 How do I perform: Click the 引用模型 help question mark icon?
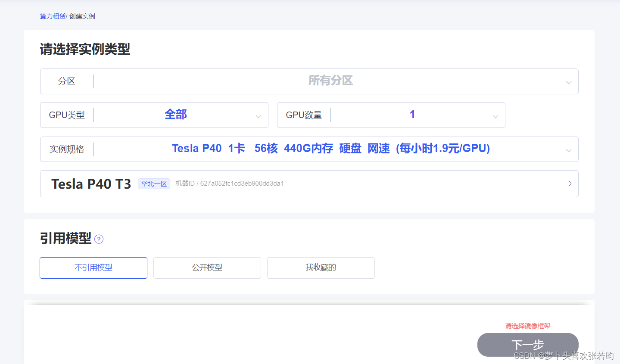[x=99, y=239]
